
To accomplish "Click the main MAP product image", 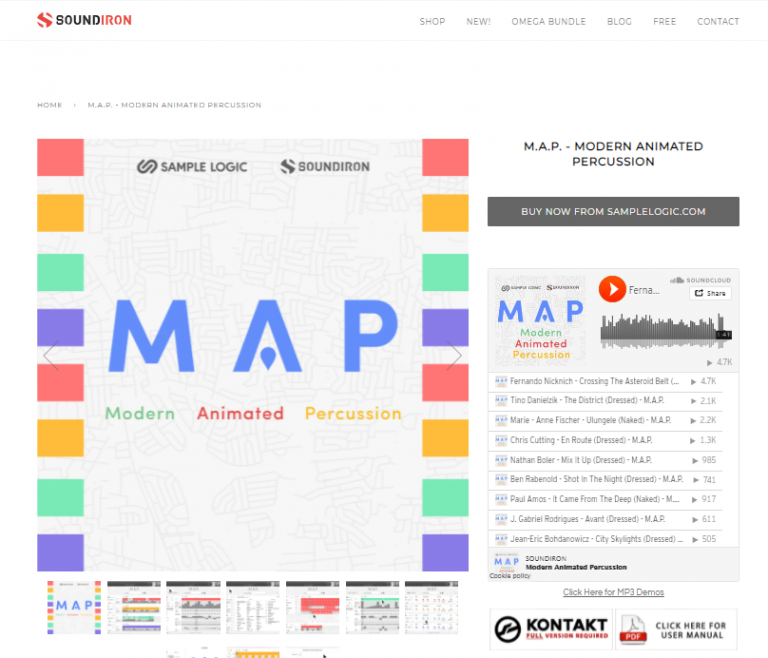I will click(x=253, y=355).
